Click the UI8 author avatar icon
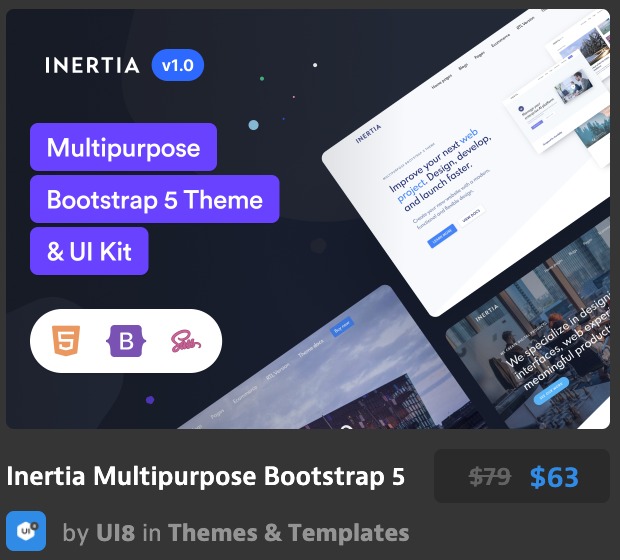The image size is (620, 560). tap(26, 531)
